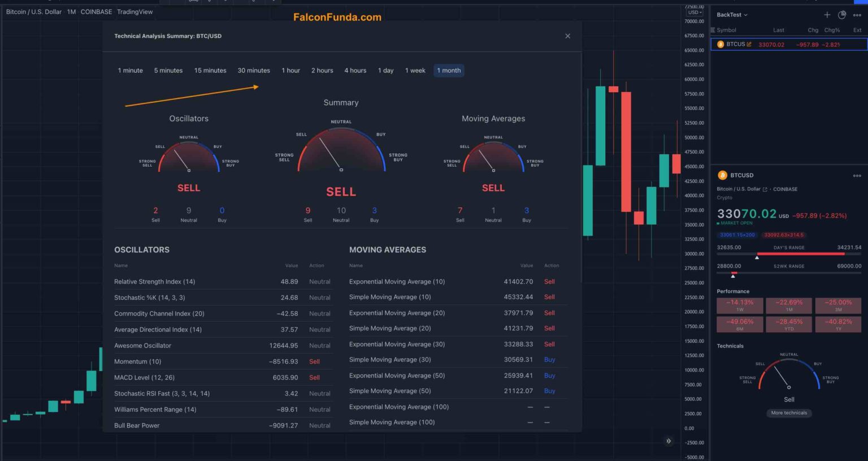Click the Day's Range bar

tap(789, 254)
